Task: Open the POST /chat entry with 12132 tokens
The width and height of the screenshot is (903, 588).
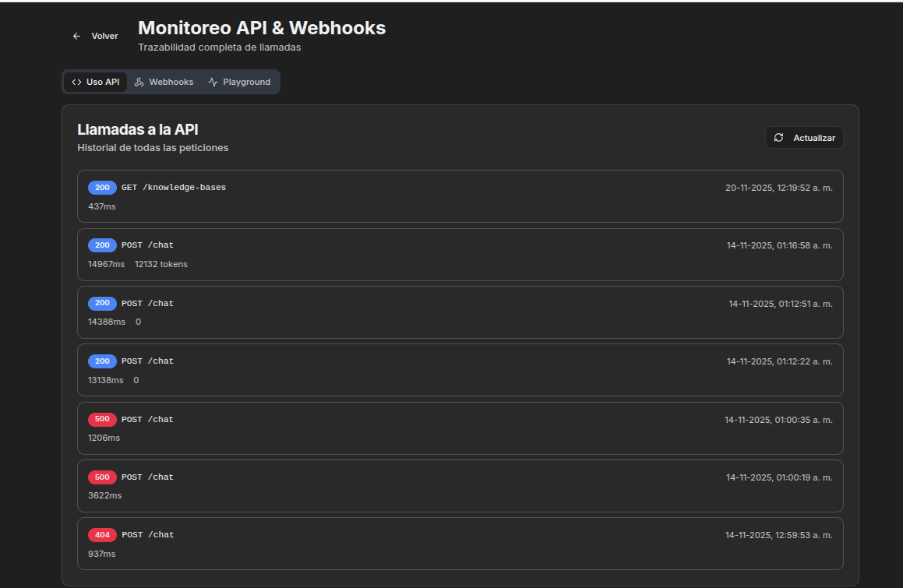Action: tap(460, 255)
